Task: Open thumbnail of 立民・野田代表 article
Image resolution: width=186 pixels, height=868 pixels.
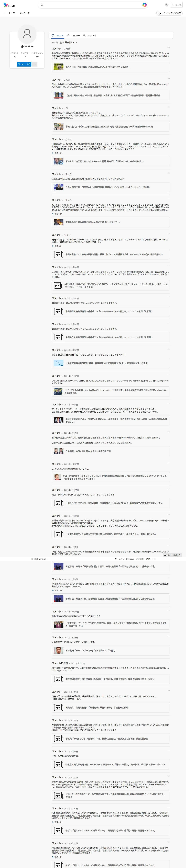Action: point(58,187)
